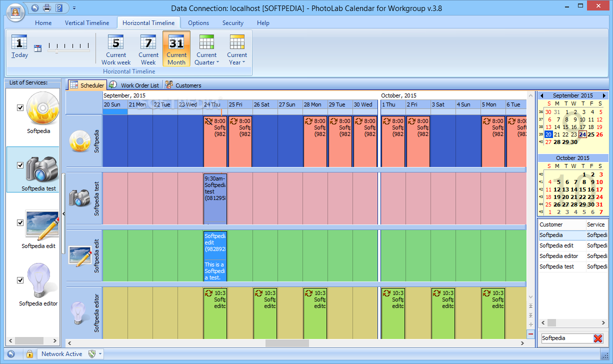The height and width of the screenshot is (364, 613).
Task: Open help question mark icon
Action: [x=59, y=8]
